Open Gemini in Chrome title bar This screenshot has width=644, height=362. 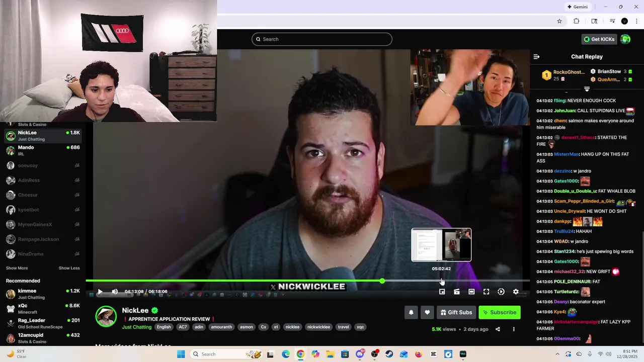577,7
